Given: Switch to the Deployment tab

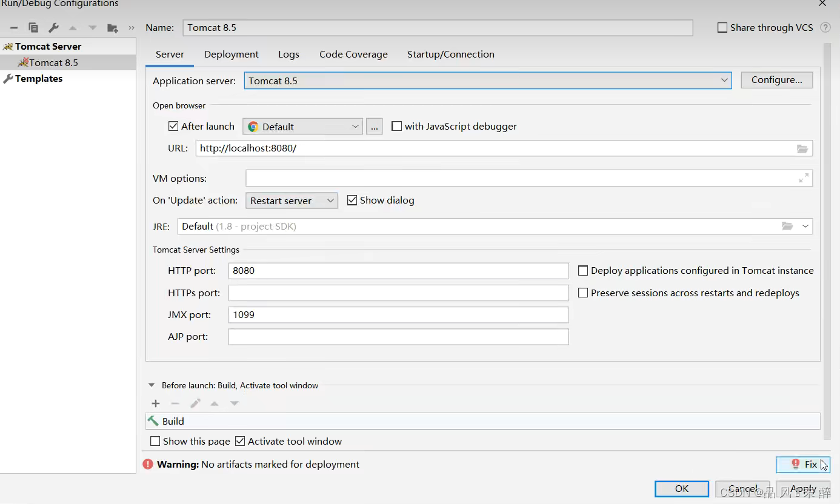Looking at the screenshot, I should pos(232,54).
